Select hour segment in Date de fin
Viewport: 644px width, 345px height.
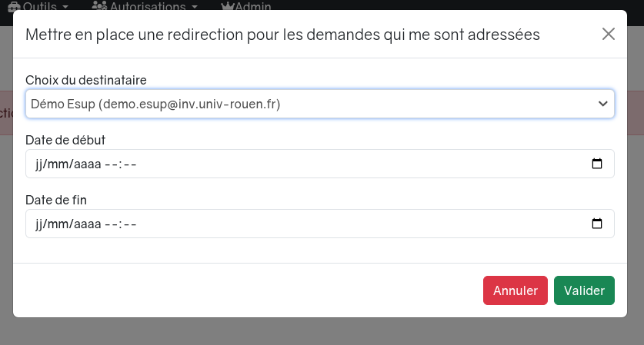(111, 224)
